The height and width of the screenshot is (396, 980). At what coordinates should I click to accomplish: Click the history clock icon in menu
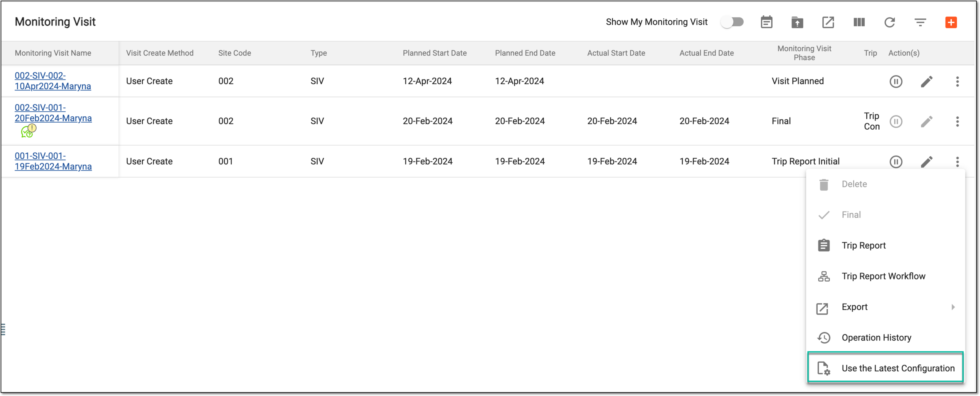point(824,338)
